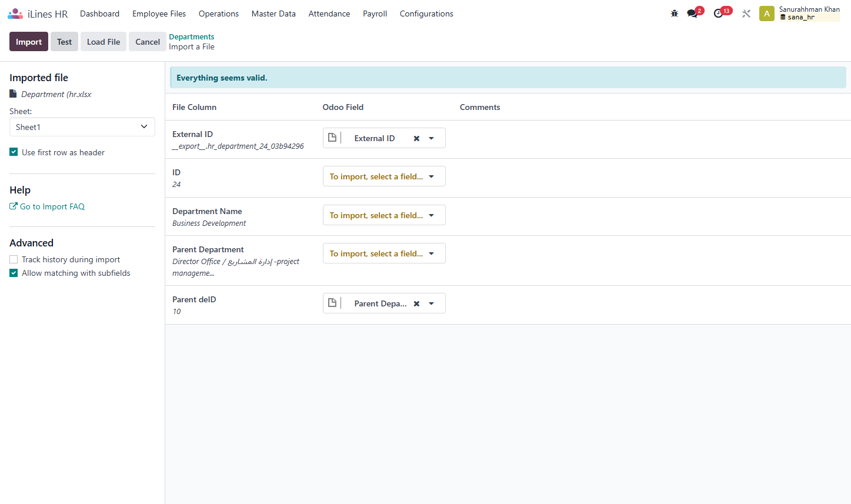Toggle Allow matching with subfields
Screen dimensions: 851x504
14,273
